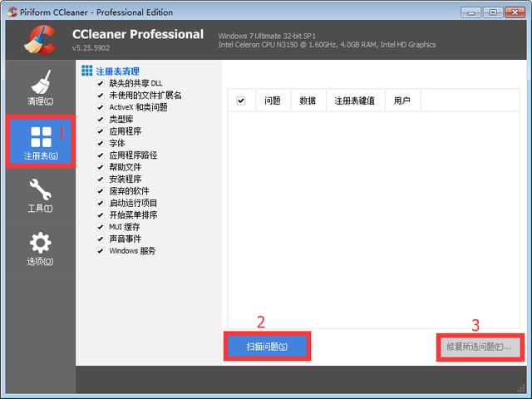Uncheck 未使用的文件扩展名
This screenshot has height=399, width=532.
(x=101, y=96)
